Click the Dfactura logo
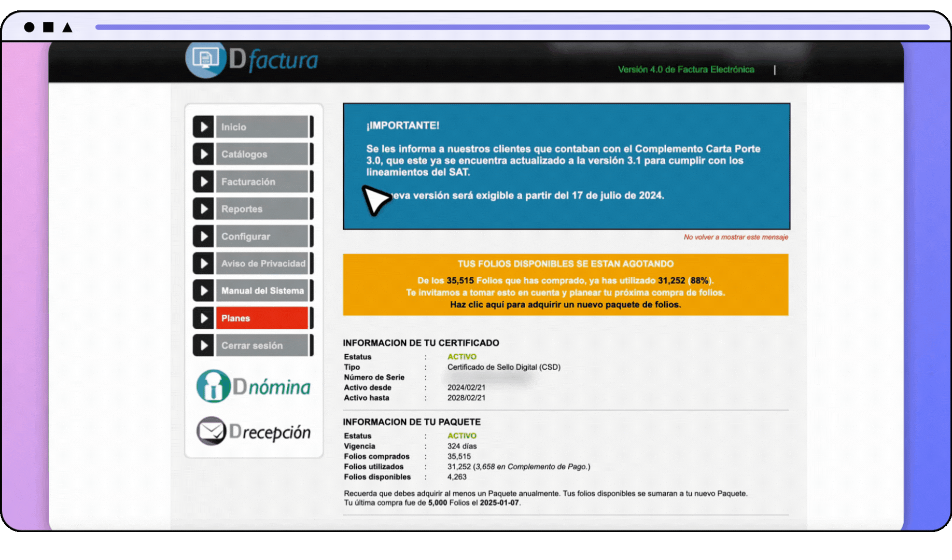The height and width of the screenshot is (560, 952). tap(252, 60)
